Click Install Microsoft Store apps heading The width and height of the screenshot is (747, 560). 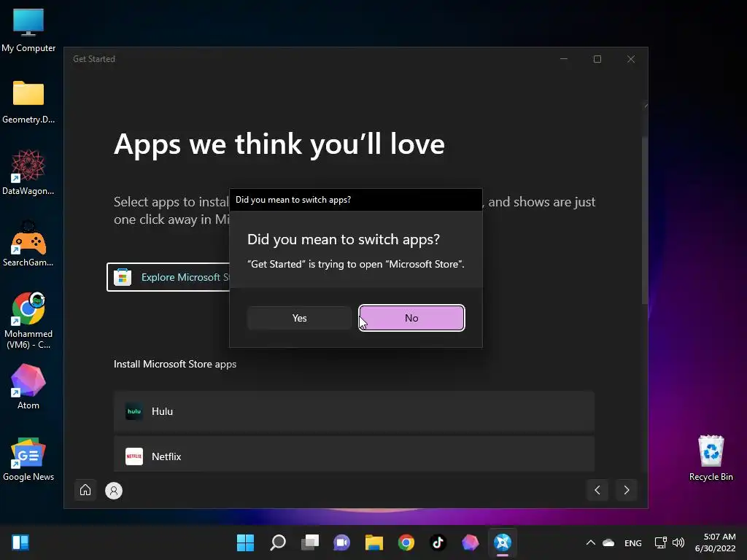click(x=175, y=364)
